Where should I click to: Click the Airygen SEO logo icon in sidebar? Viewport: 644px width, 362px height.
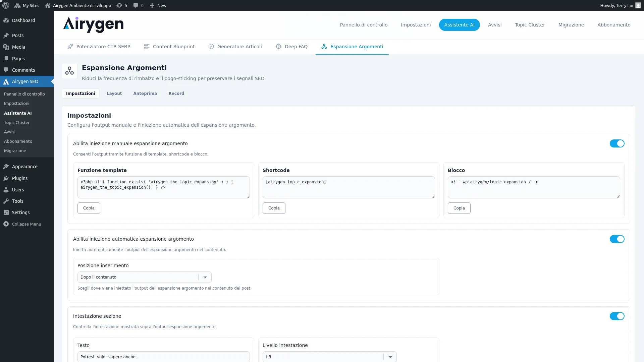[6, 81]
